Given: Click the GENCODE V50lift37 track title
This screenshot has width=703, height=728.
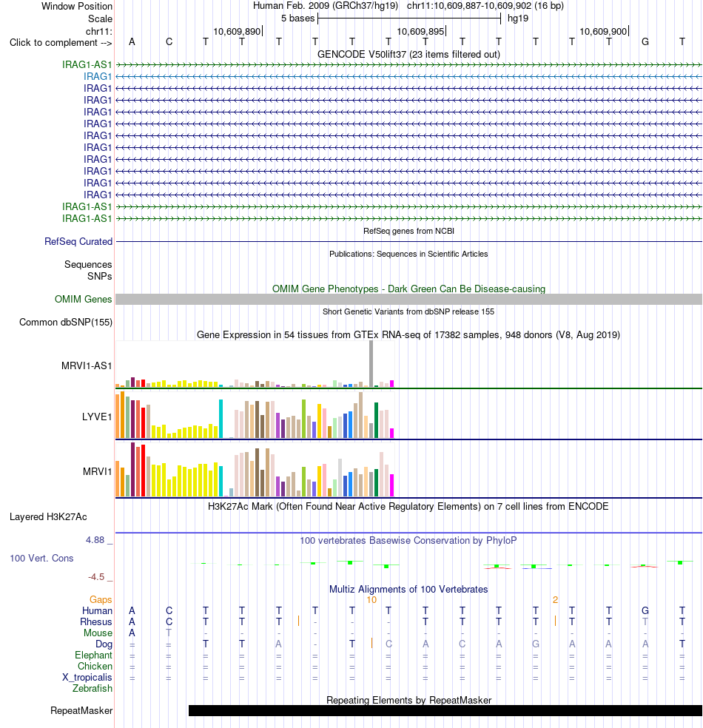Looking at the screenshot, I should [408, 54].
